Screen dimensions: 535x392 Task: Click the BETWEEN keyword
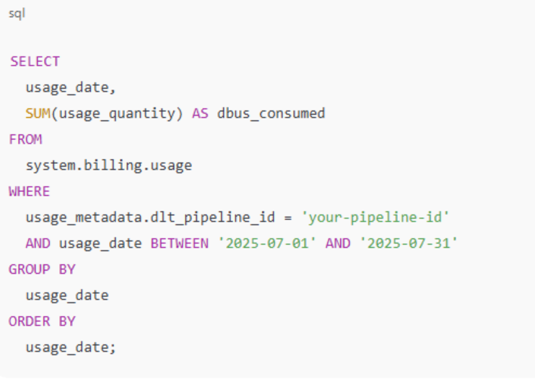[x=179, y=243]
